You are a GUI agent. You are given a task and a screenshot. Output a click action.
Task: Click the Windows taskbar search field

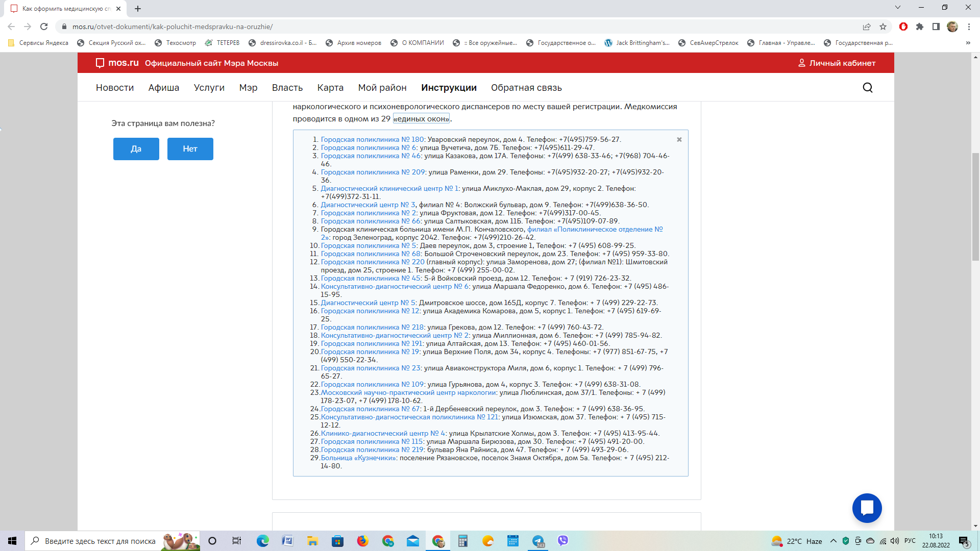pos(100,541)
